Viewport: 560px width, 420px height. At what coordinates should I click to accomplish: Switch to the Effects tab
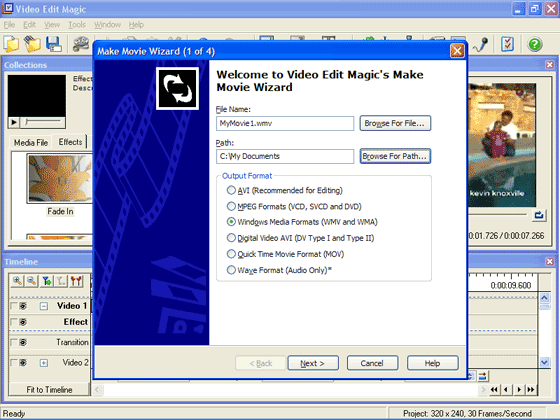coord(70,142)
